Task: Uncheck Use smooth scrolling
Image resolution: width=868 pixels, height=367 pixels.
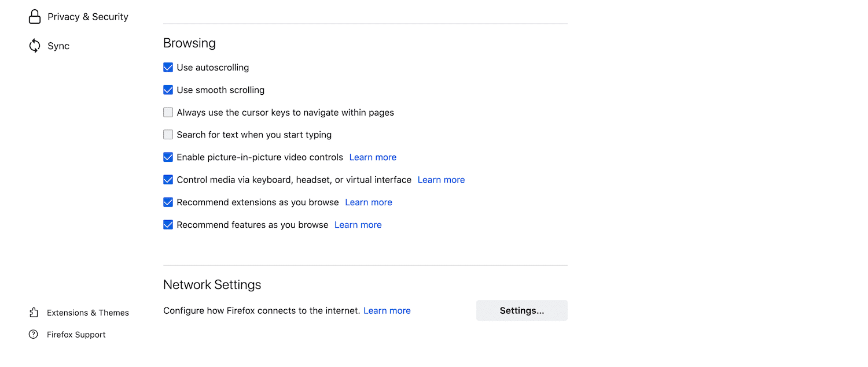Action: 168,90
